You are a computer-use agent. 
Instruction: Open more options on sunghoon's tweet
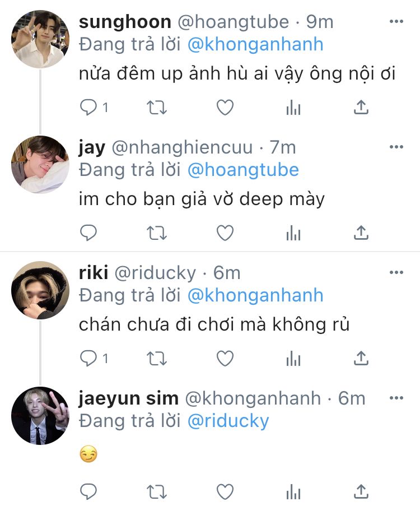(x=396, y=21)
